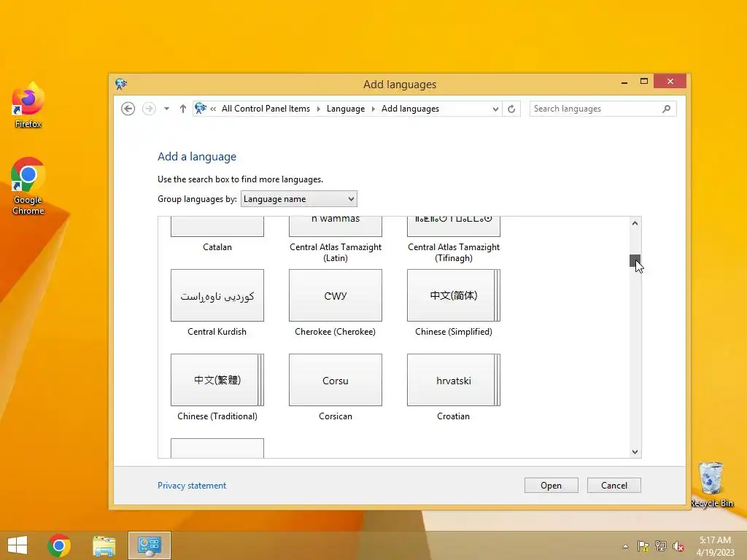The width and height of the screenshot is (747, 560).
Task: Refresh the Add languages page
Action: (x=511, y=109)
